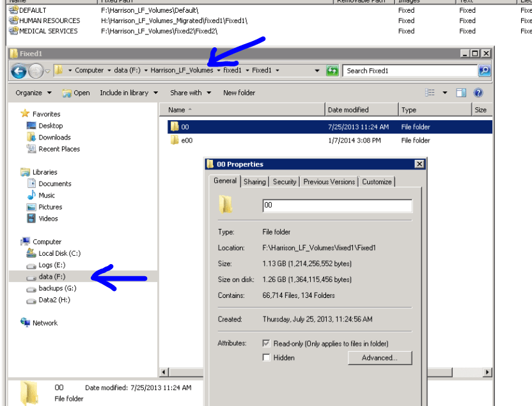Select Local Disk (C:) under Computer

tap(59, 253)
